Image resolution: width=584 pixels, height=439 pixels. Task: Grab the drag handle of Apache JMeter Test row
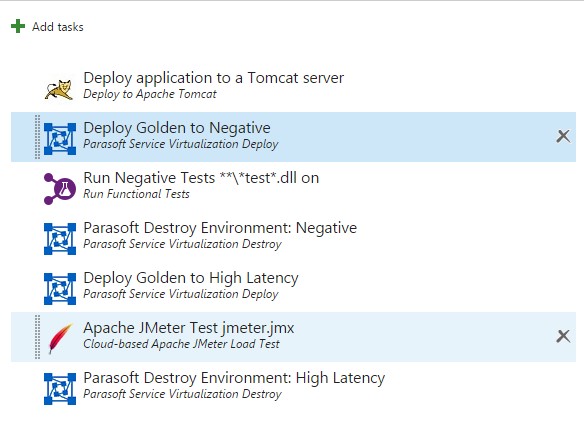click(x=37, y=337)
